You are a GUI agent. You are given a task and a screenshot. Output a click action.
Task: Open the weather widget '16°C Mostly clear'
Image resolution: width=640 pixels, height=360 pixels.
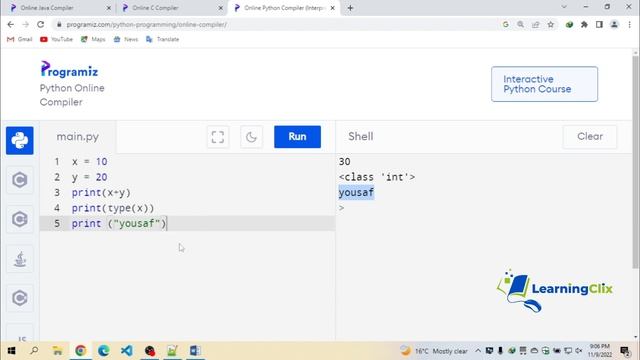(433, 351)
